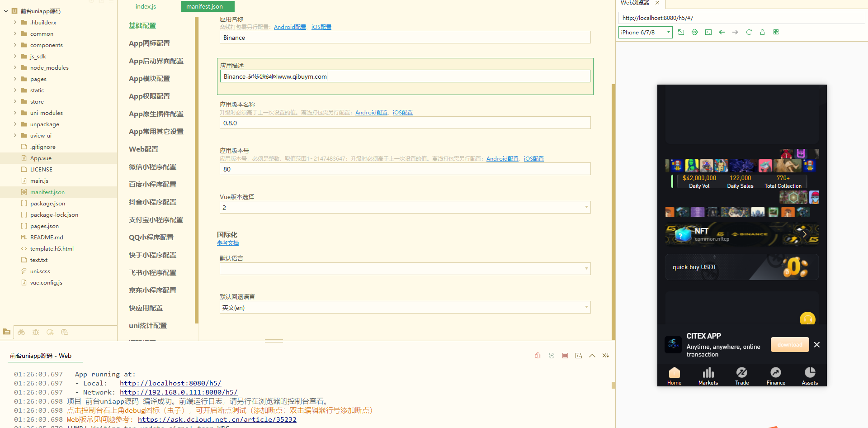Viewport: 868px width, 428px height.
Task: Switch to the manifest.json editor tab
Action: pyautogui.click(x=208, y=6)
